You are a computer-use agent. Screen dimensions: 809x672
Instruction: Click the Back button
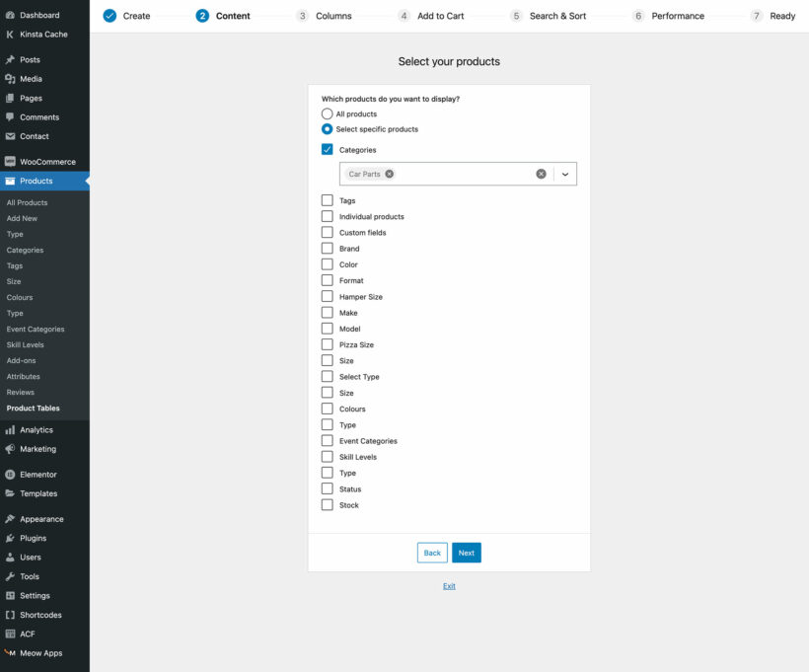tap(431, 553)
